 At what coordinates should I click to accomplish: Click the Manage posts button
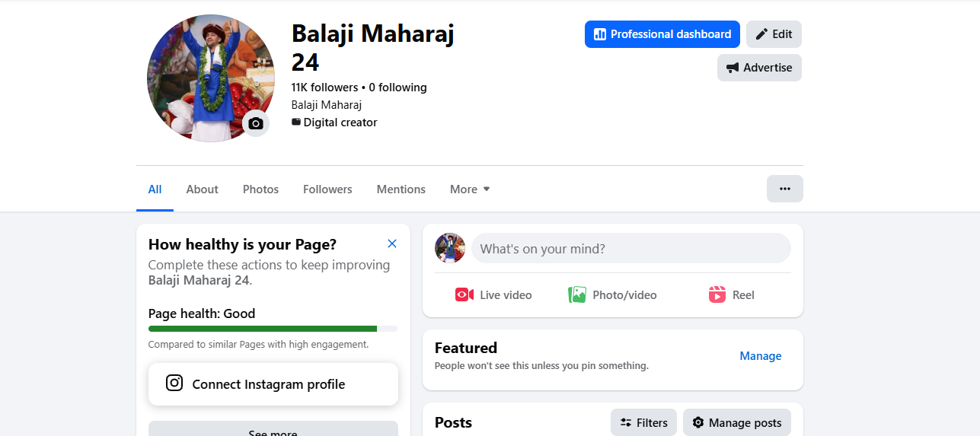[736, 422]
